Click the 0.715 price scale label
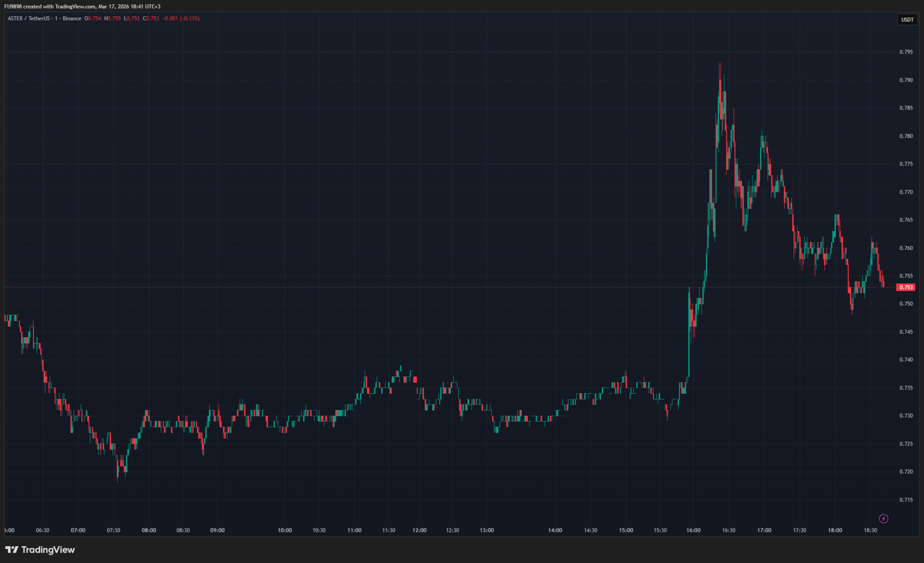This screenshot has height=563, width=924. pyautogui.click(x=906, y=500)
